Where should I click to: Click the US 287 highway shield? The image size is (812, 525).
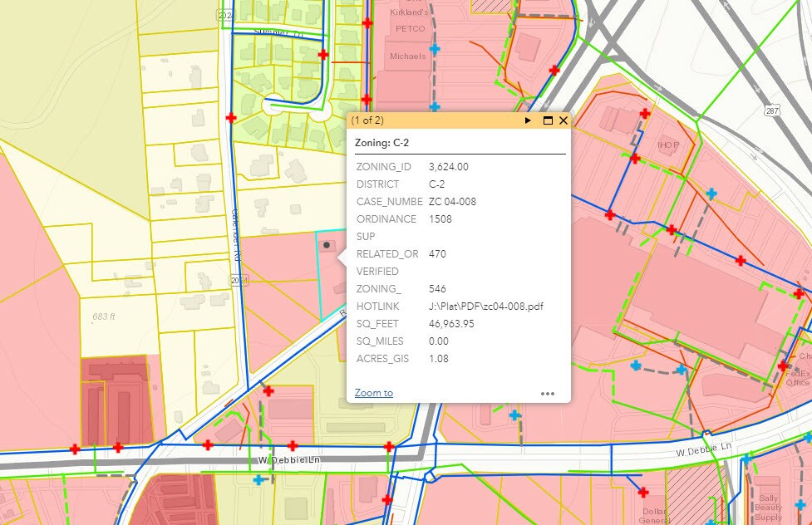tap(772, 108)
